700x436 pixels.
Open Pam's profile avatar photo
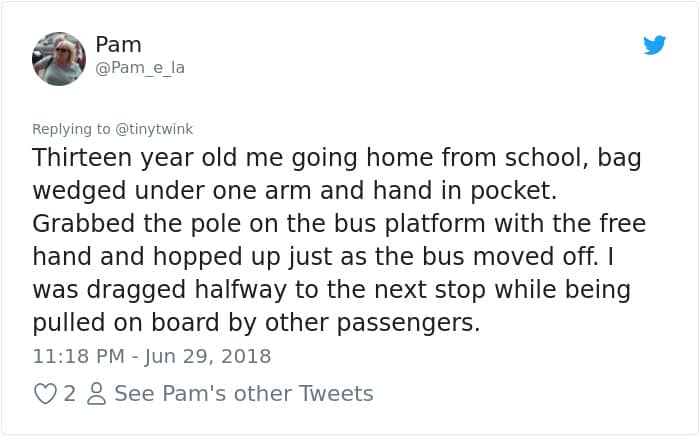[x=59, y=58]
